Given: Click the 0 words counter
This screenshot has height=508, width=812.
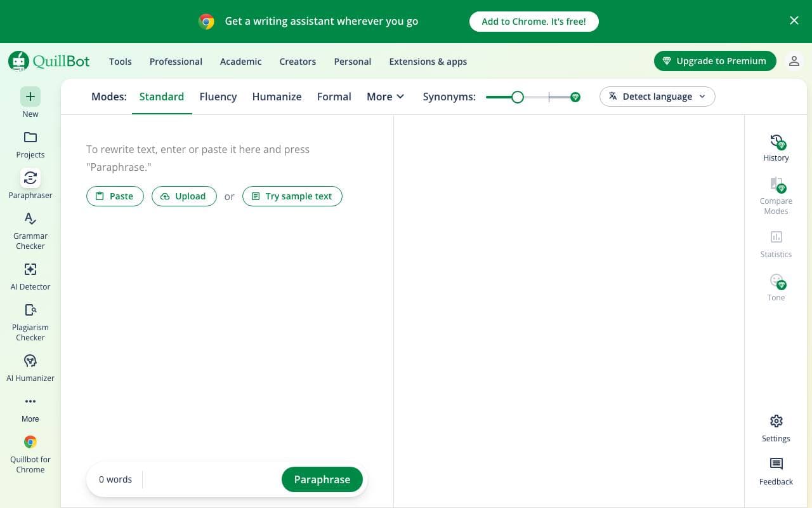Looking at the screenshot, I should [115, 479].
